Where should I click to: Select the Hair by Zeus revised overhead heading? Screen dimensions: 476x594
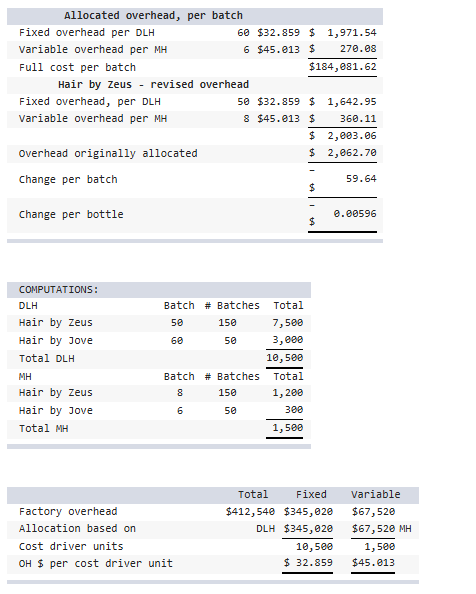click(153, 84)
